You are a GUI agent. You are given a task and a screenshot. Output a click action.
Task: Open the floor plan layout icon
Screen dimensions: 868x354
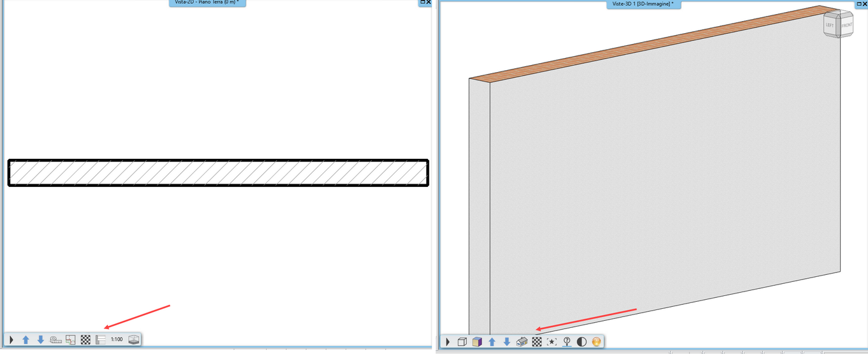[x=71, y=340]
